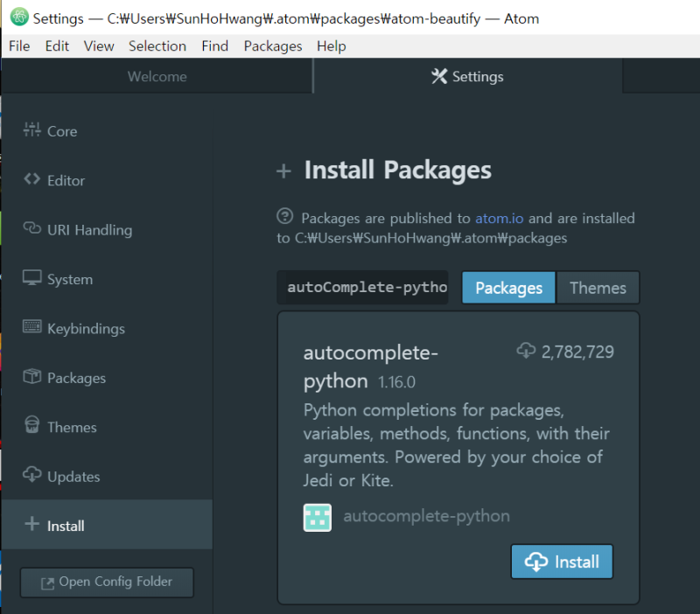Screen dimensions: 700x614
Task: Open autocomplete-python package title
Action: point(370,366)
